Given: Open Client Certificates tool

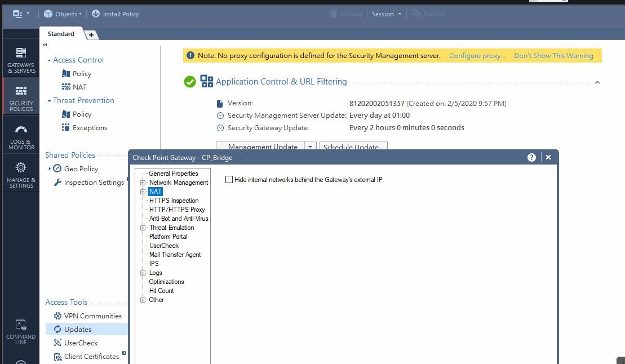Looking at the screenshot, I should tap(91, 357).
